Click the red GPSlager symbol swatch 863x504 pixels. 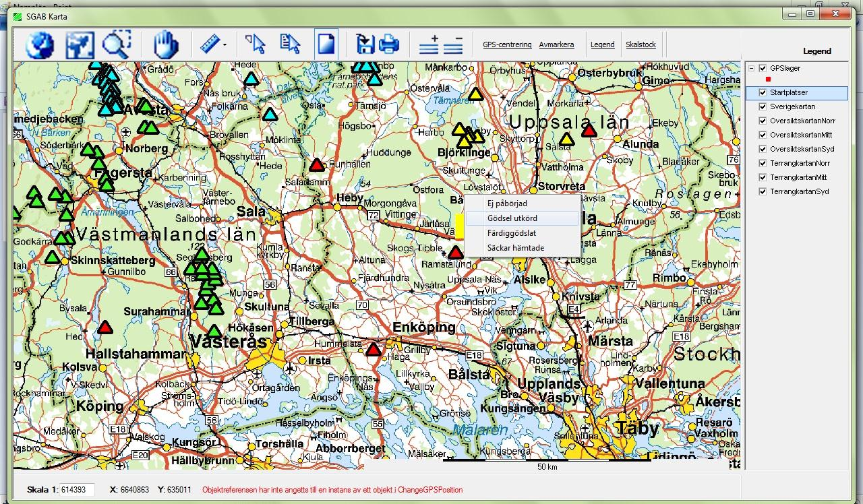[768, 80]
